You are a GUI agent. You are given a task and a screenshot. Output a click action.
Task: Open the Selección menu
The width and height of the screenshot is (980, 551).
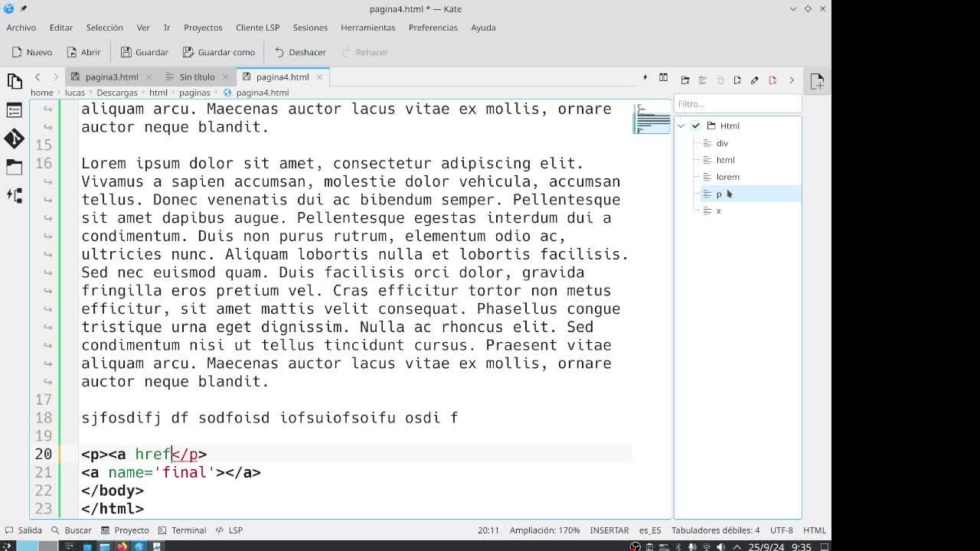[x=105, y=28]
